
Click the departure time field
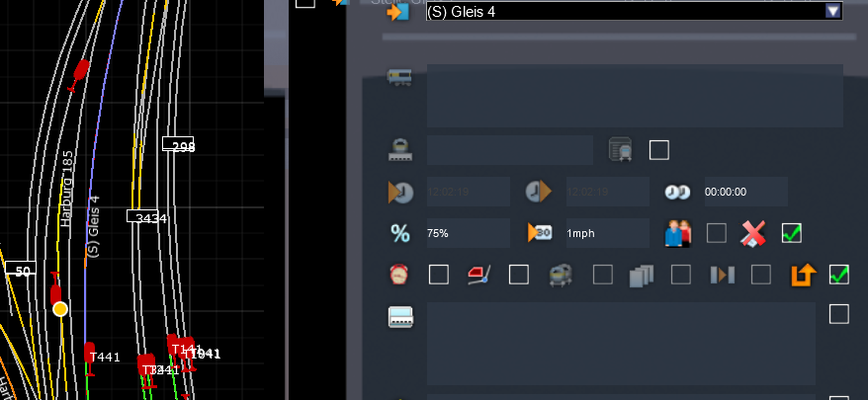[608, 192]
